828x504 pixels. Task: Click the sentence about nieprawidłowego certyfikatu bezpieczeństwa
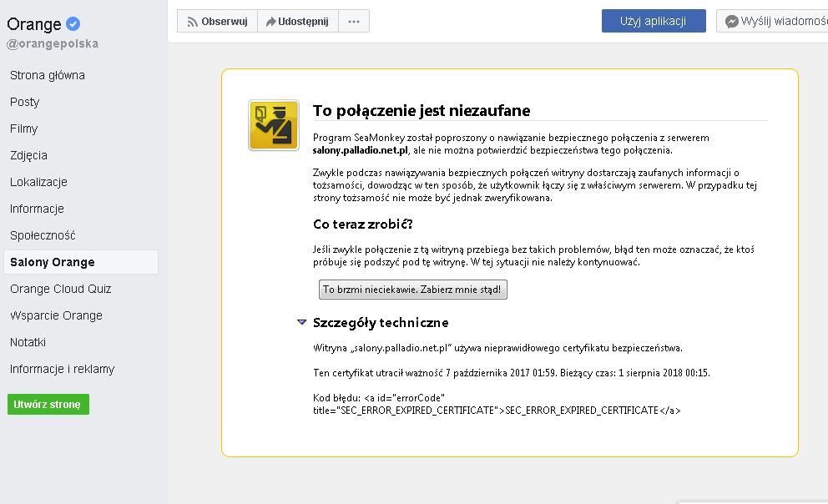[x=497, y=348]
